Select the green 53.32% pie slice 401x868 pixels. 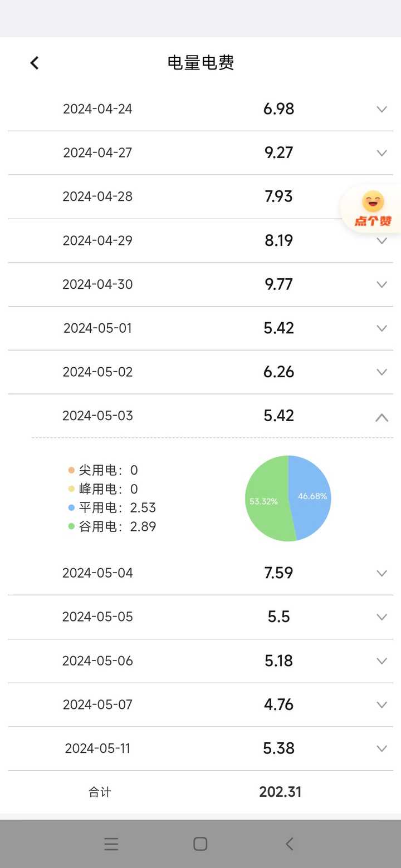coord(265,500)
